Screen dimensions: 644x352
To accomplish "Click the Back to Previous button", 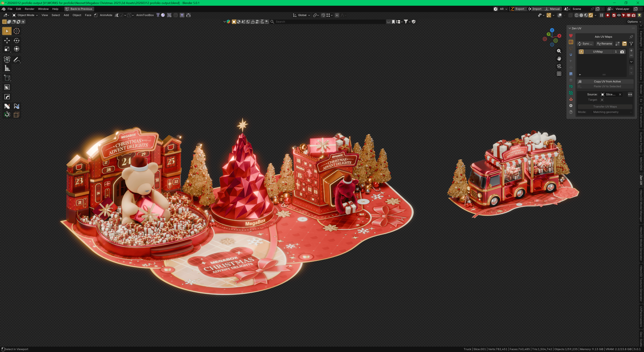I will pos(79,9).
